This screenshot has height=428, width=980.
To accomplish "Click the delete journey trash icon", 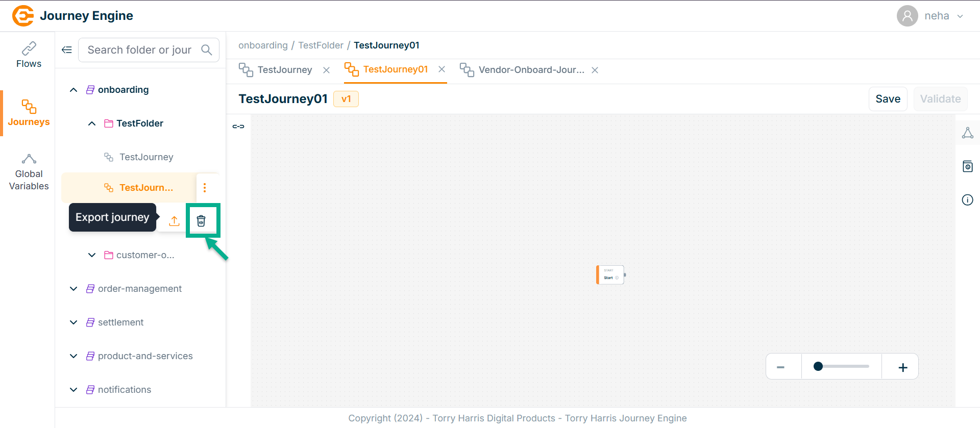I will [201, 221].
